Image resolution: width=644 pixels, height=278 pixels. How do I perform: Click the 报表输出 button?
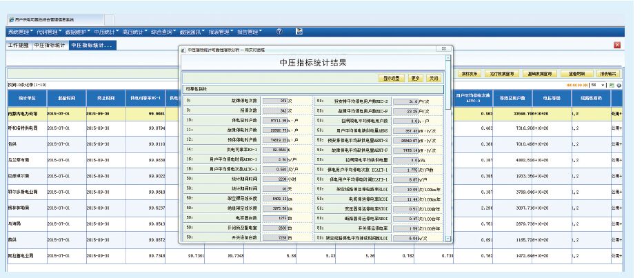[x=607, y=72]
